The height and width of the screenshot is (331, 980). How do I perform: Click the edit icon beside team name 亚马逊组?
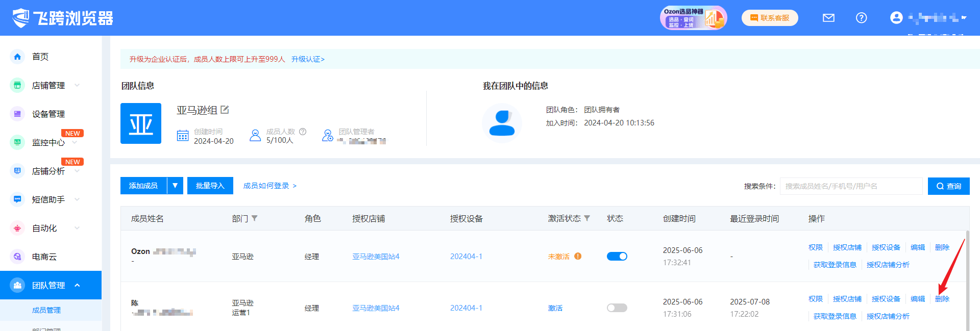tap(225, 110)
